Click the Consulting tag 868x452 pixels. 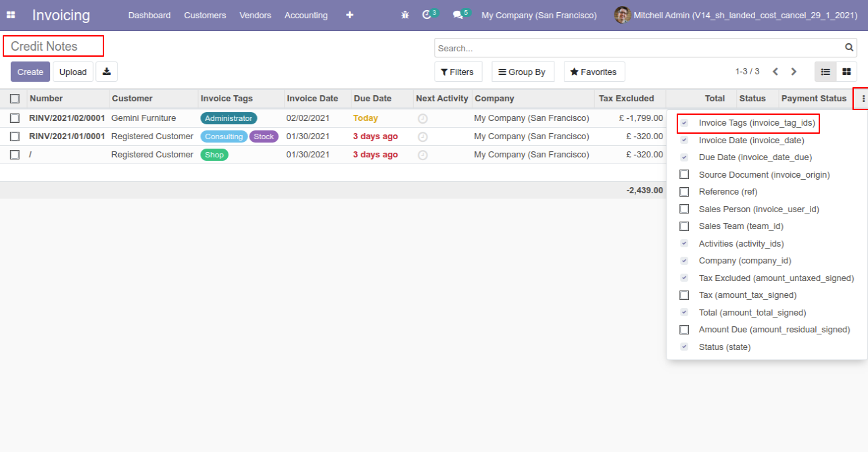point(224,136)
